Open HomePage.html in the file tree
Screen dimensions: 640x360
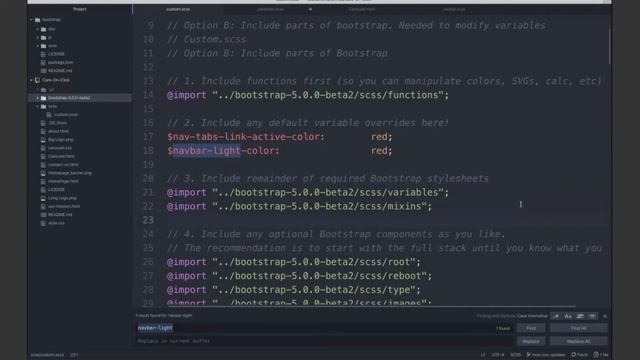tap(63, 181)
